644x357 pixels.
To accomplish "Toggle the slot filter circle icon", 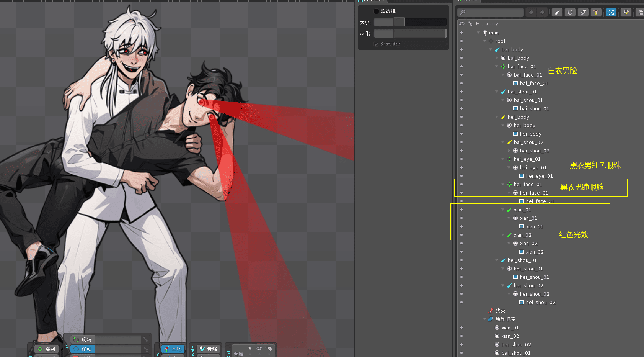I will coord(570,12).
